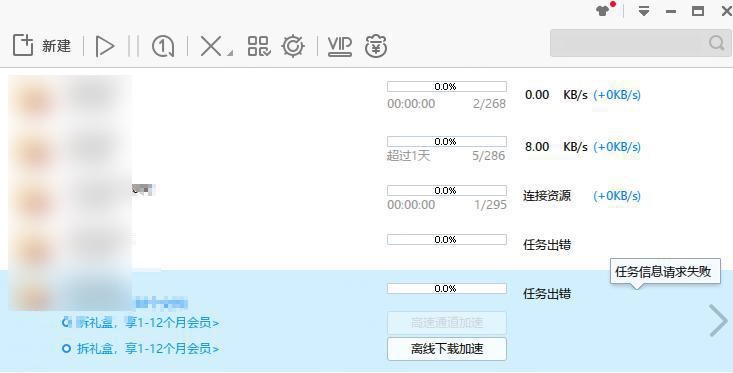Click the 8.00 KB/s speed value

[556, 147]
